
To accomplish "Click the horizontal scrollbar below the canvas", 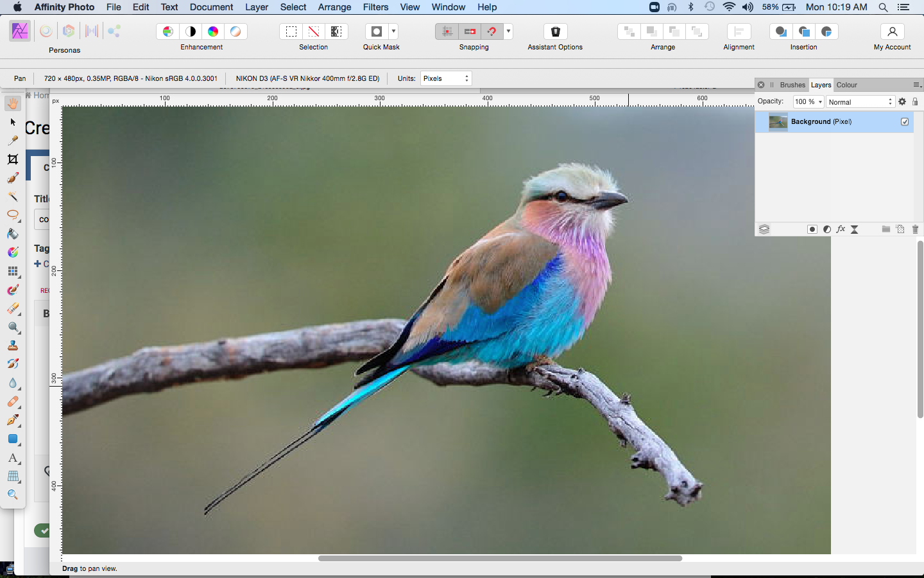I will point(500,558).
